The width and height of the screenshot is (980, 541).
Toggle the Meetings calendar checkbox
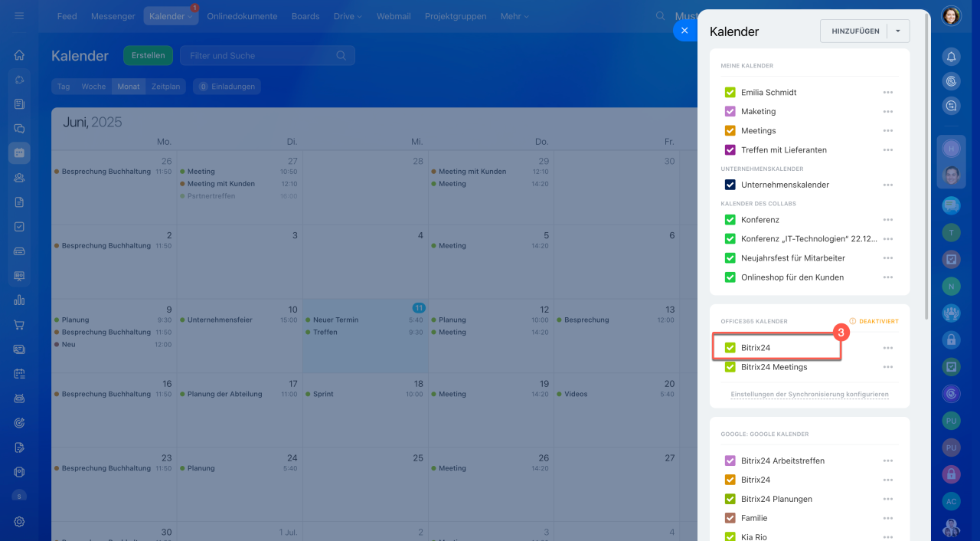coord(730,130)
